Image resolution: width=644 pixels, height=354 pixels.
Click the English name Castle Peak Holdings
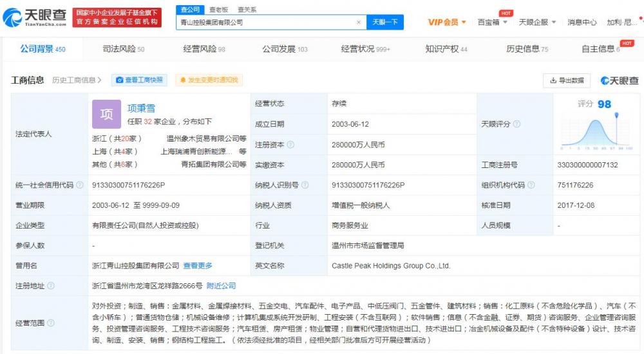(x=391, y=266)
